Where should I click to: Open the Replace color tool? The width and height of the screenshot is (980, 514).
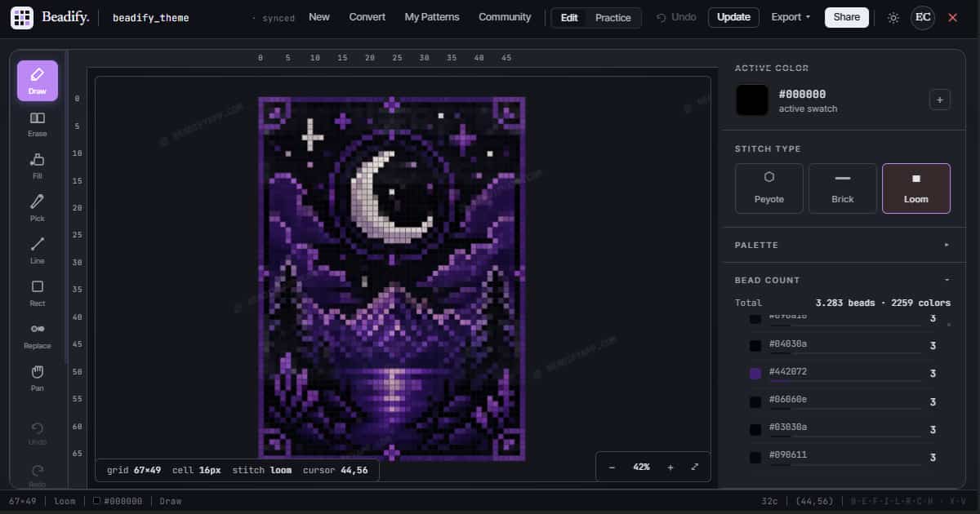pyautogui.click(x=38, y=335)
